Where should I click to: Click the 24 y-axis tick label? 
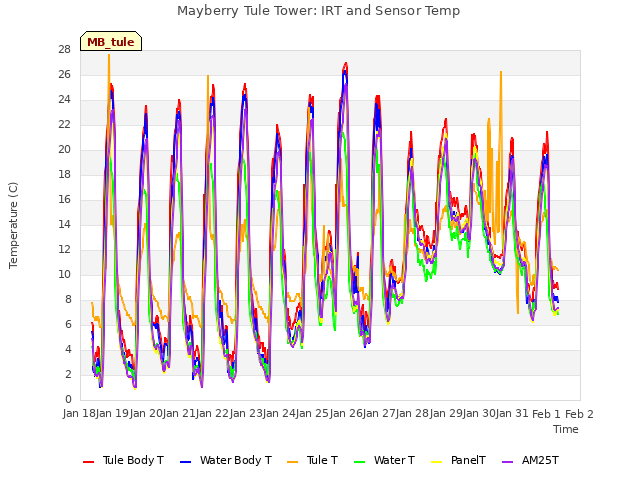click(x=64, y=100)
